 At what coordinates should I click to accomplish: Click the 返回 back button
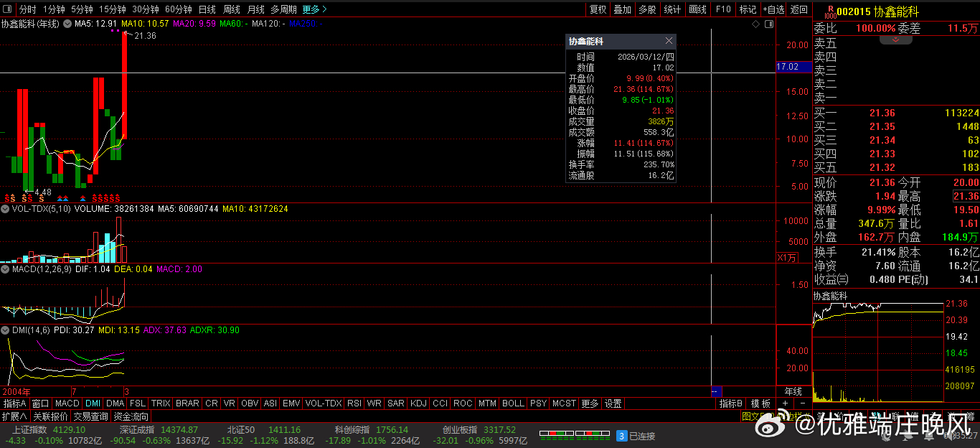point(799,9)
